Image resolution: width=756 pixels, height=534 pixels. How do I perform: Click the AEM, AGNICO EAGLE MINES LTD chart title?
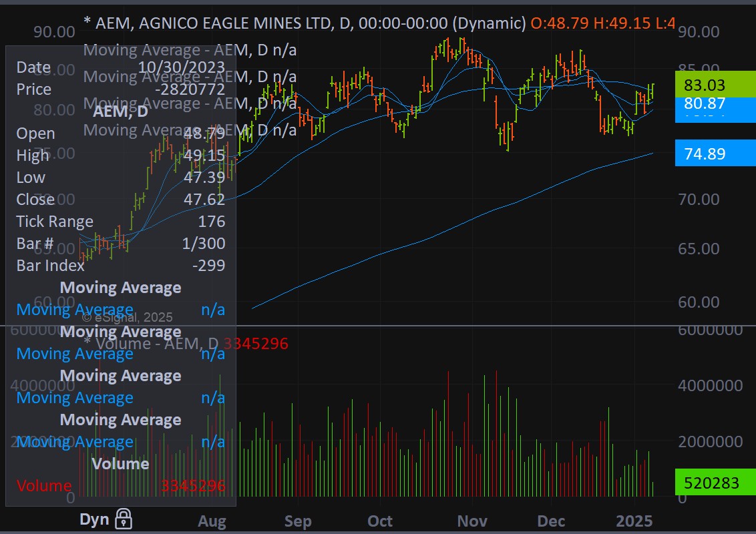click(x=305, y=23)
